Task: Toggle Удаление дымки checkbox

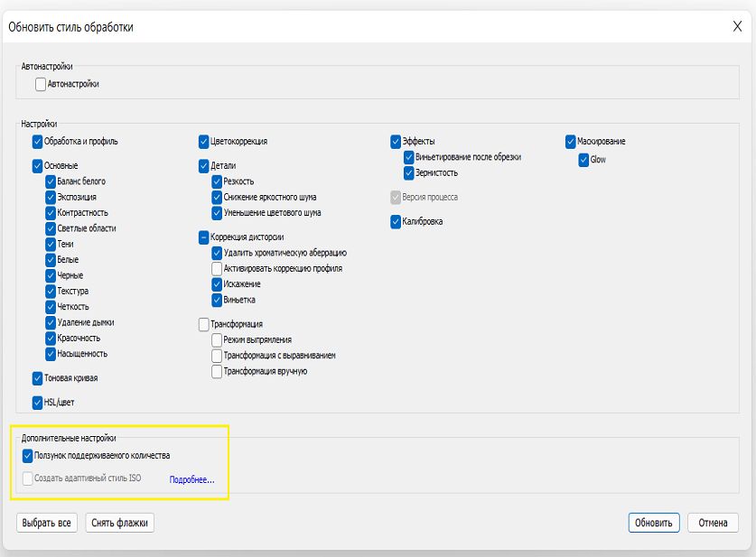Action: click(x=51, y=322)
